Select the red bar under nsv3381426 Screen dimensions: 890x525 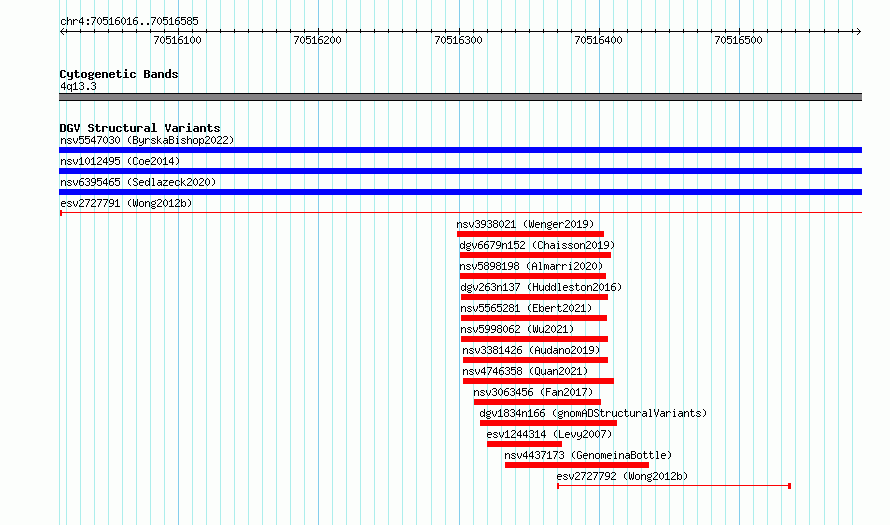[x=535, y=360]
